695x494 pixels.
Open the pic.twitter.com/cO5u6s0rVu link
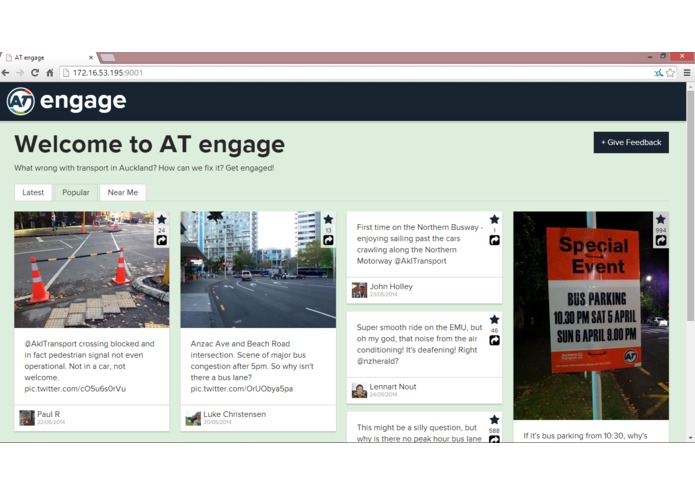(x=75, y=389)
